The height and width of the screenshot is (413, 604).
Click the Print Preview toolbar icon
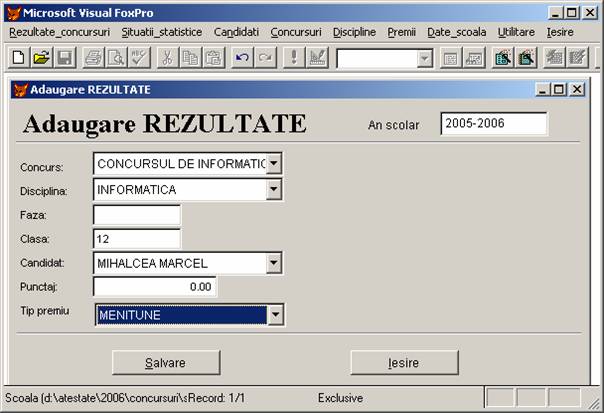115,58
